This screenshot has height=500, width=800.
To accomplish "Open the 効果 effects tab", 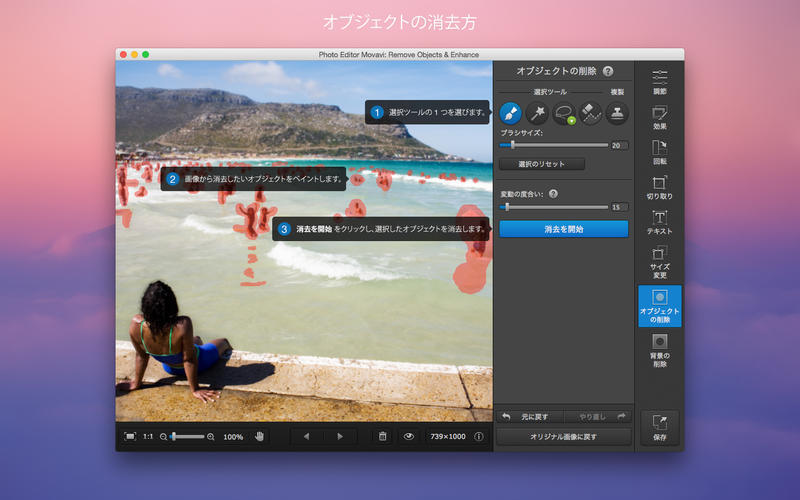I will pyautogui.click(x=660, y=118).
